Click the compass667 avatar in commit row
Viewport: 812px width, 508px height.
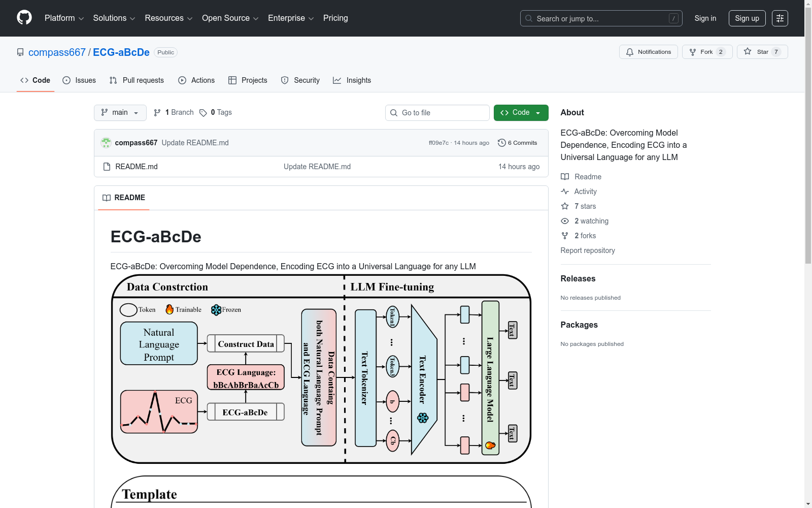pyautogui.click(x=106, y=143)
